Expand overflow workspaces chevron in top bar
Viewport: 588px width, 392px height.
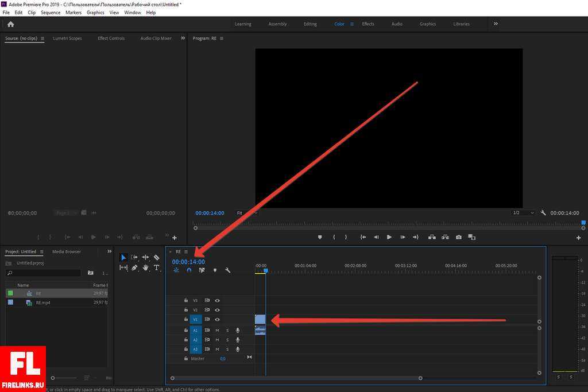coord(496,24)
